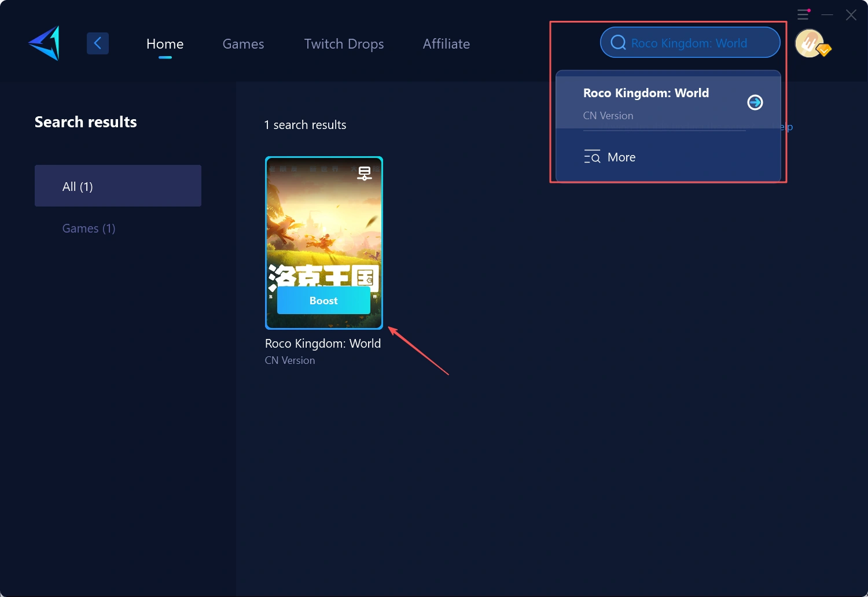
Task: Switch to the Games tab
Action: click(243, 43)
